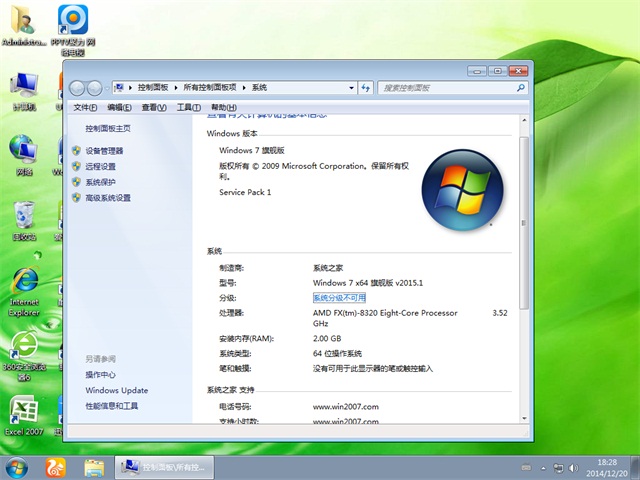Click the Back navigation arrow
This screenshot has width=640, height=480.
(77, 88)
